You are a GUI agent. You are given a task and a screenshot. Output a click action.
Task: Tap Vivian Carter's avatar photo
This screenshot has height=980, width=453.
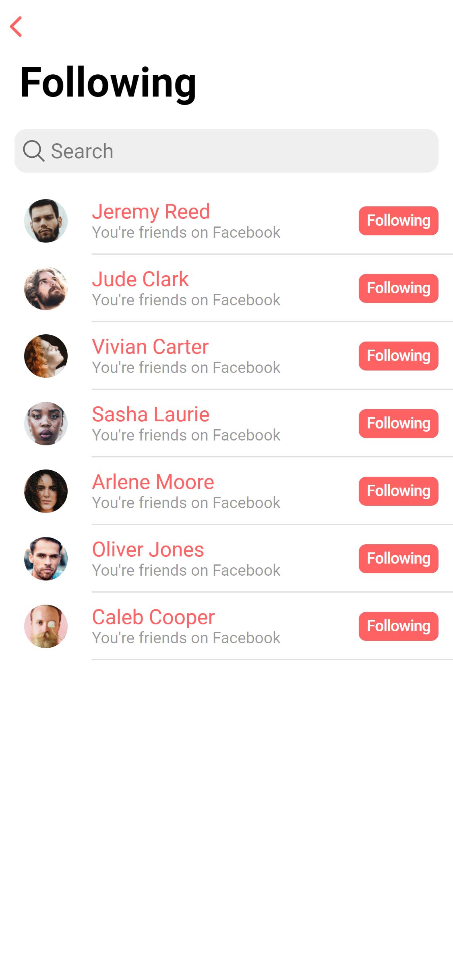[46, 356]
